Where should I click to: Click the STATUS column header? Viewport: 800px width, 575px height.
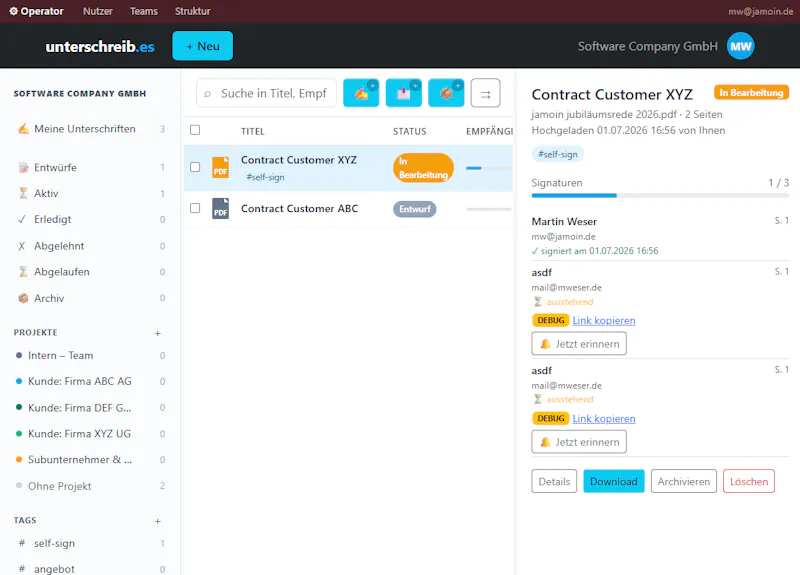pos(409,131)
